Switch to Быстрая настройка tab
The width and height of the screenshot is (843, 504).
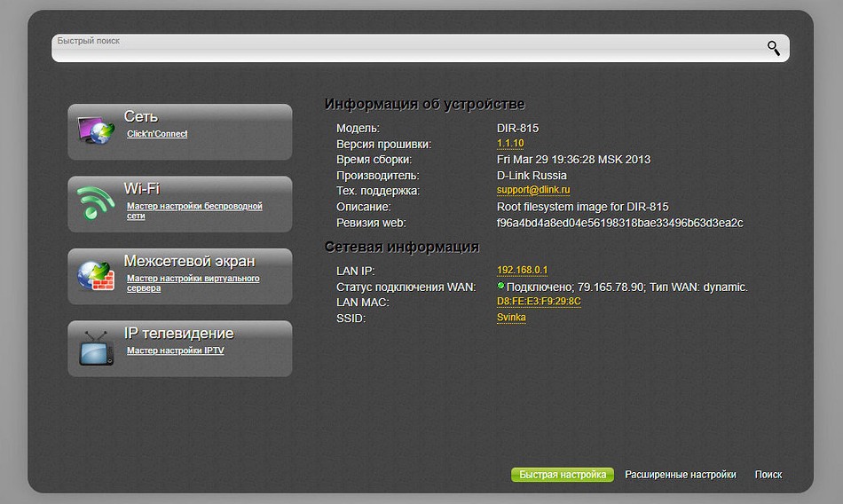point(563,475)
